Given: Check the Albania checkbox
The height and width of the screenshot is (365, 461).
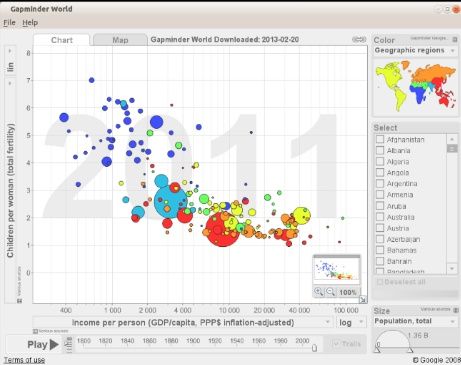Looking at the screenshot, I should [380, 150].
